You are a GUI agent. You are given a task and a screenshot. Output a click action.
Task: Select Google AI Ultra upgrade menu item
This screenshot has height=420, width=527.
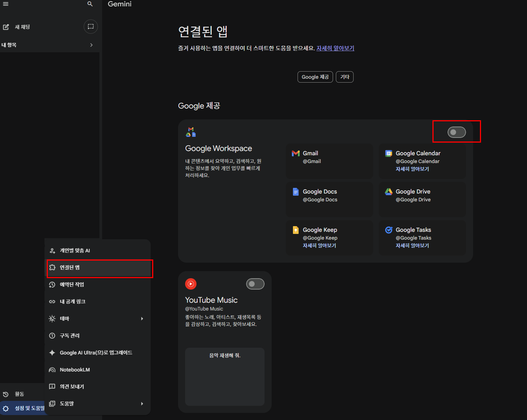pyautogui.click(x=98, y=353)
